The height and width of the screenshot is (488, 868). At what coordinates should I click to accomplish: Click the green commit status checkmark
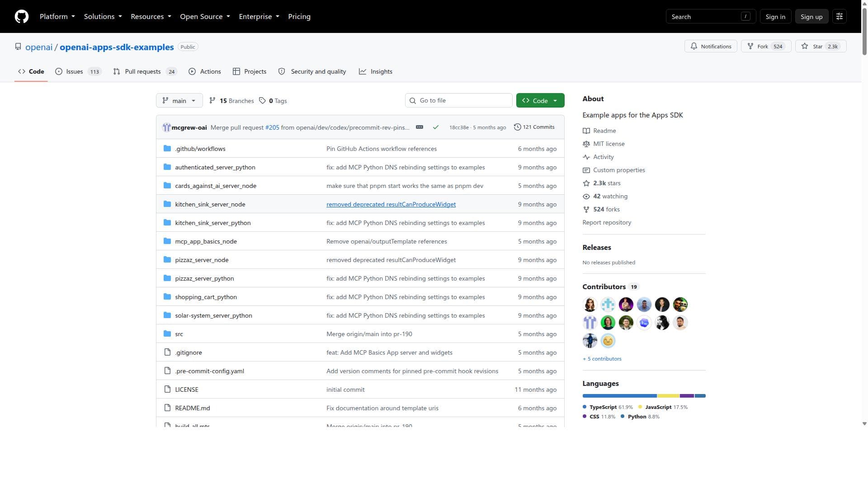point(436,127)
